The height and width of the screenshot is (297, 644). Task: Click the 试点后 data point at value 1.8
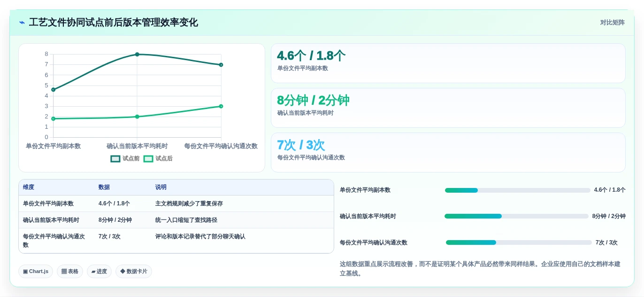[53, 118]
